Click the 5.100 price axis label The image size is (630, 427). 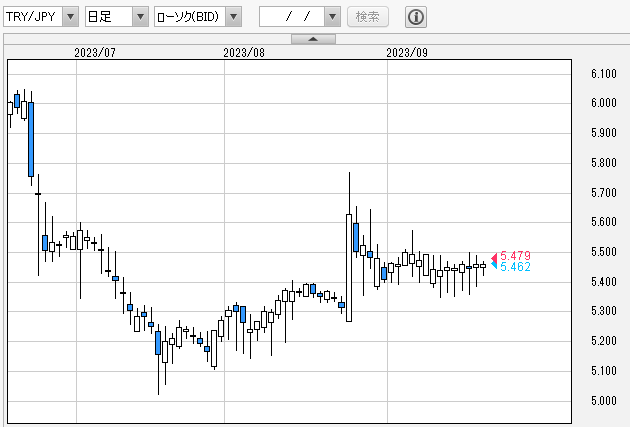click(x=604, y=370)
